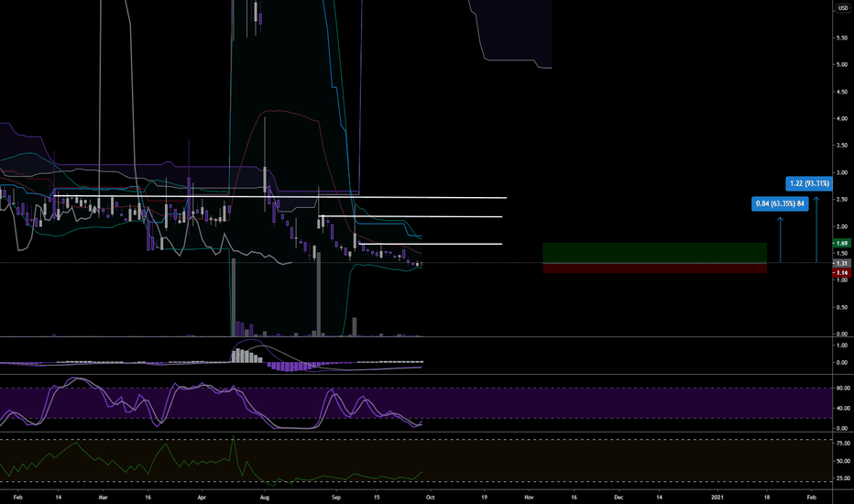This screenshot has height=504, width=854.
Task: Click the 75.00 RSI axis label
Action: (843, 444)
